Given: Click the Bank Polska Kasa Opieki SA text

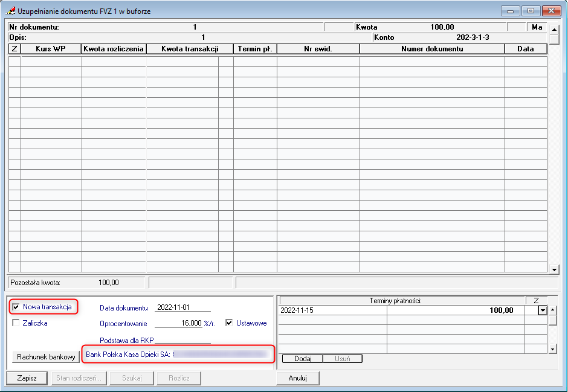Looking at the screenshot, I should click(x=128, y=355).
